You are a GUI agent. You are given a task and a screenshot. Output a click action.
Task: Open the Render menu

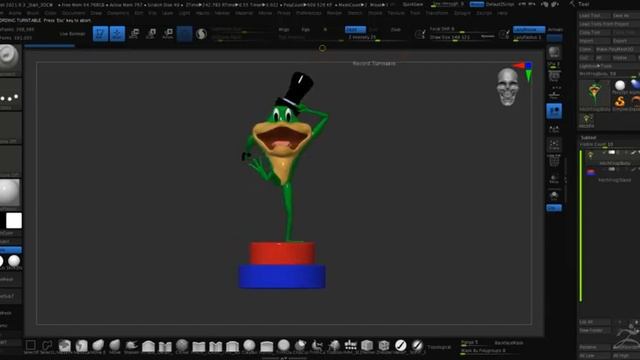point(334,13)
